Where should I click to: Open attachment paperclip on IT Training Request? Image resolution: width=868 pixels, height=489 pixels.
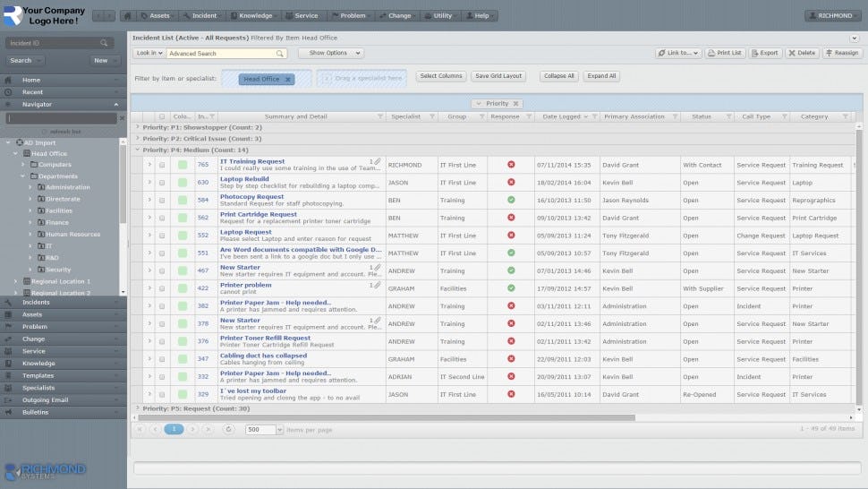pyautogui.click(x=377, y=161)
